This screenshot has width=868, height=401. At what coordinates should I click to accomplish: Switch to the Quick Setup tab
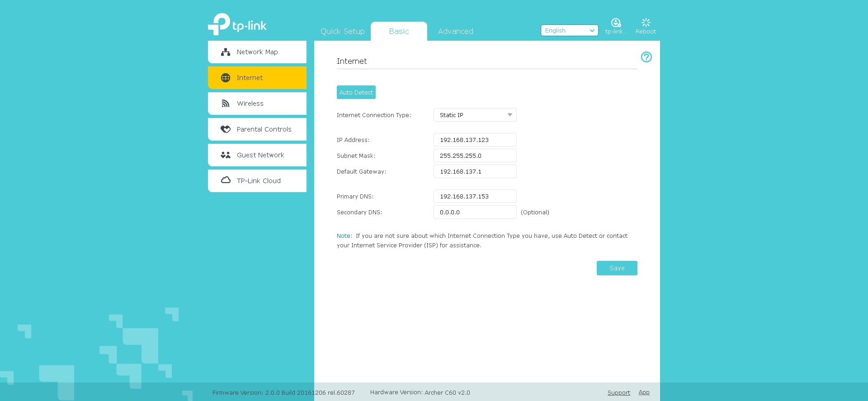click(343, 31)
